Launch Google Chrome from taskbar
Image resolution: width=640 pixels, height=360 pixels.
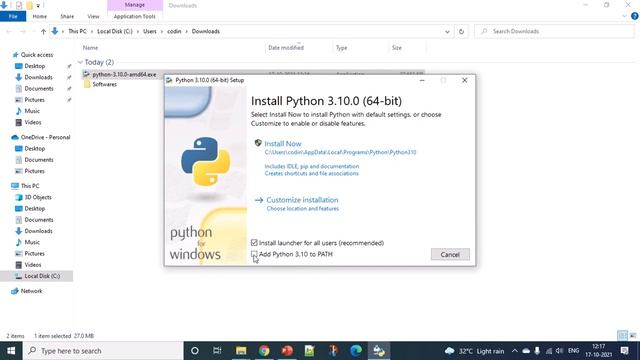point(264,351)
